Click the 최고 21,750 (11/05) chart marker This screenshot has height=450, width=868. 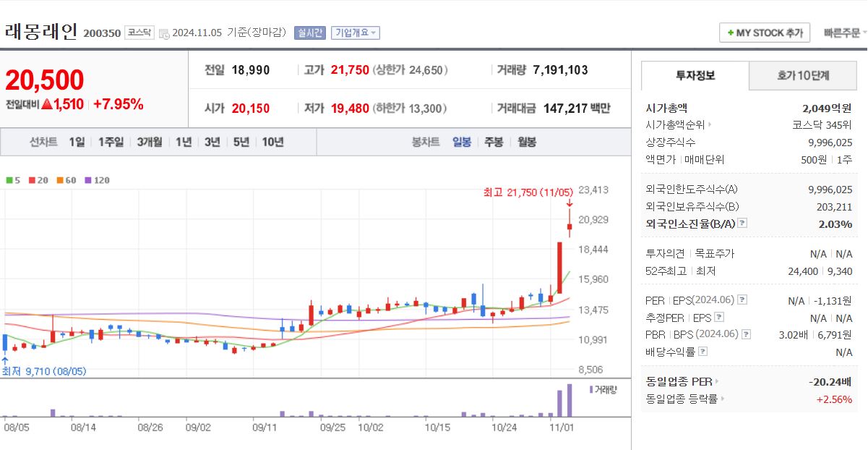[528, 192]
